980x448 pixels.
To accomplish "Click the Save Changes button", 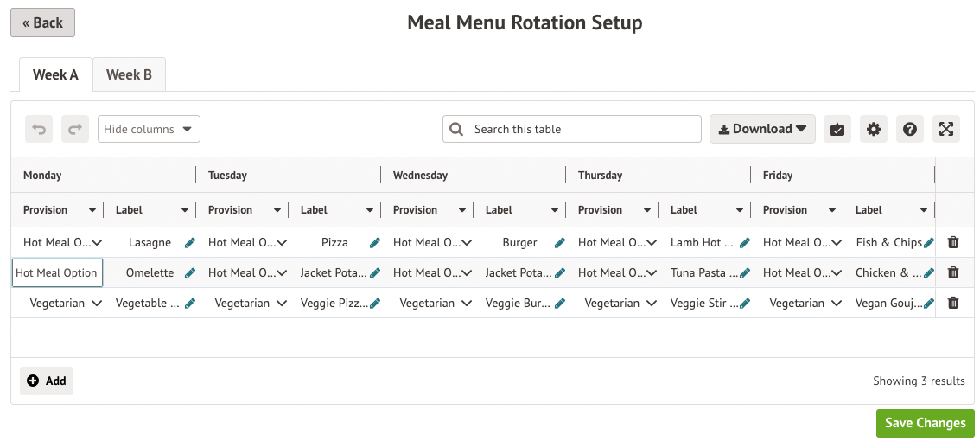I will [925, 423].
